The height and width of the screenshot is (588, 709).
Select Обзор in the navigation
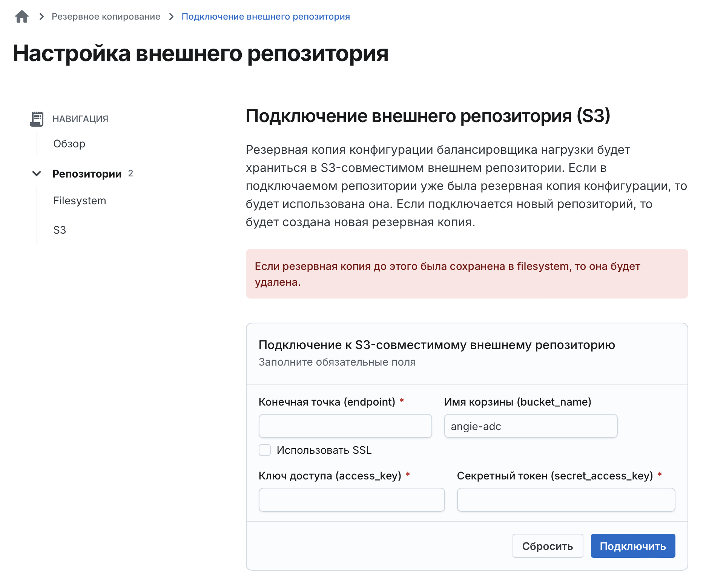pos(69,144)
